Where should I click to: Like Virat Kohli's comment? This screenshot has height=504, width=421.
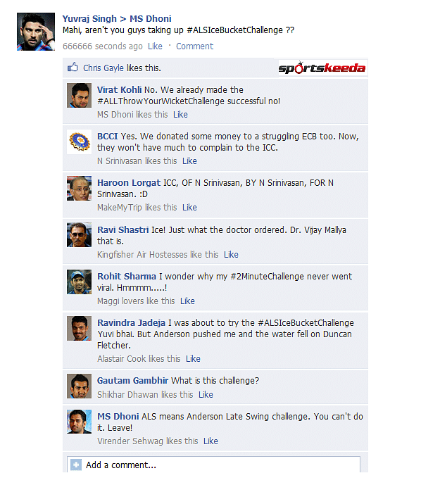coord(180,115)
